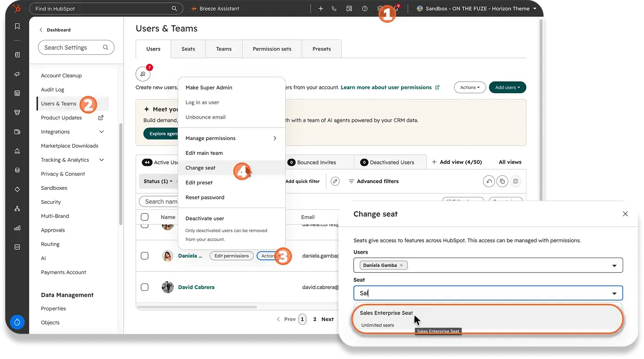Expand Tracking & Analytics in settings sidebar

point(101,160)
